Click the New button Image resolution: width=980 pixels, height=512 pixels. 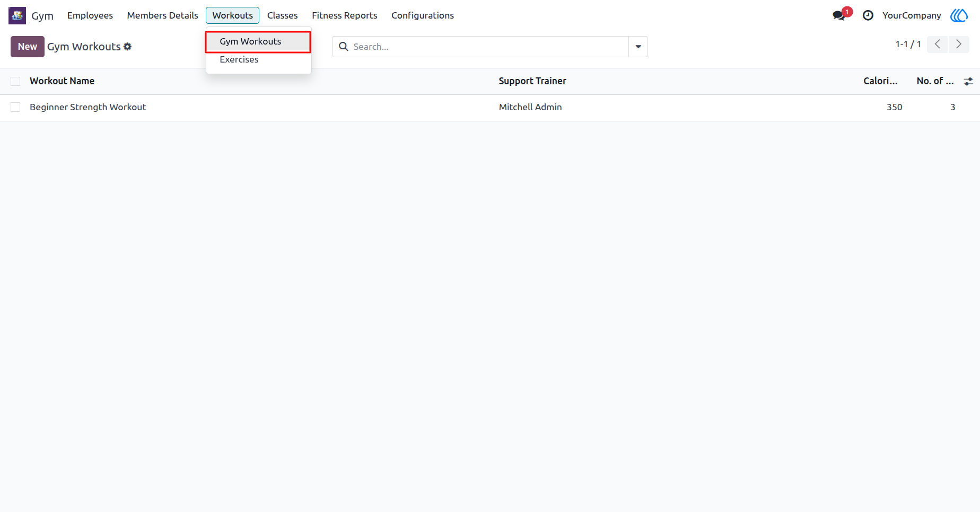tap(28, 47)
